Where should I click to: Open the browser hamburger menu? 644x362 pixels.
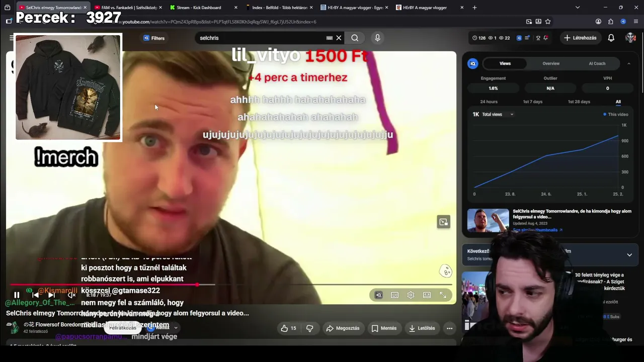pyautogui.click(x=636, y=22)
